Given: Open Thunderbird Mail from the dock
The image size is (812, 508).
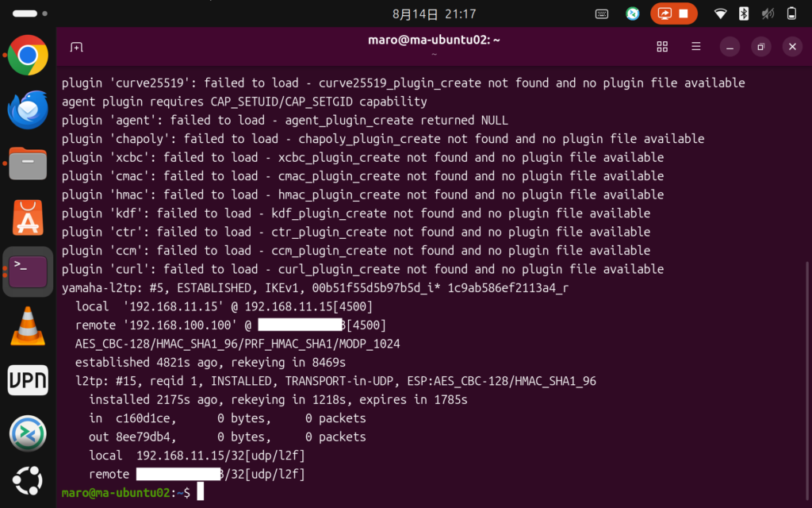Looking at the screenshot, I should pyautogui.click(x=28, y=110).
